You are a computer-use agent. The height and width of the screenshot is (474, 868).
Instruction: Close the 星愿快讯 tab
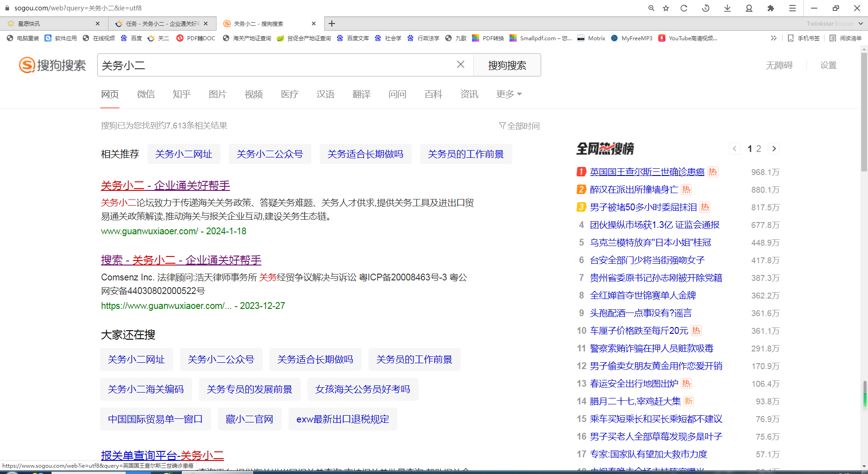[x=98, y=24]
